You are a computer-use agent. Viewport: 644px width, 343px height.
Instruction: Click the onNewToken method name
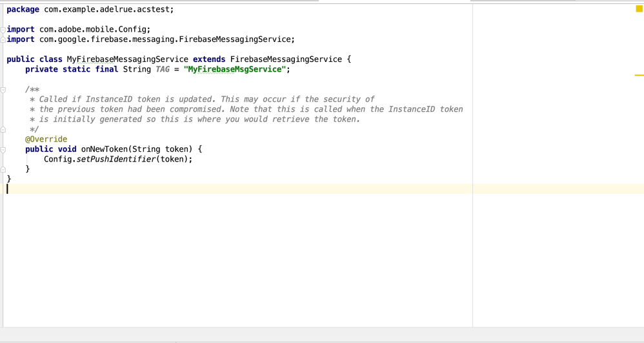pyautogui.click(x=104, y=149)
